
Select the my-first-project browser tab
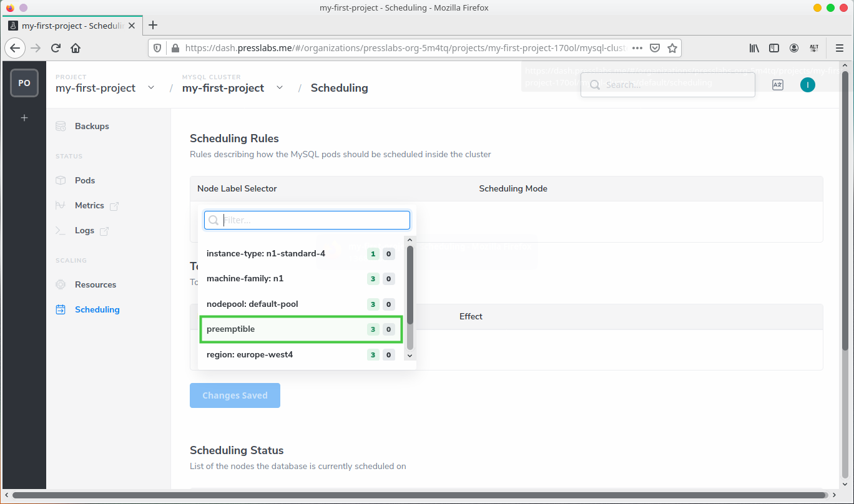(x=73, y=26)
